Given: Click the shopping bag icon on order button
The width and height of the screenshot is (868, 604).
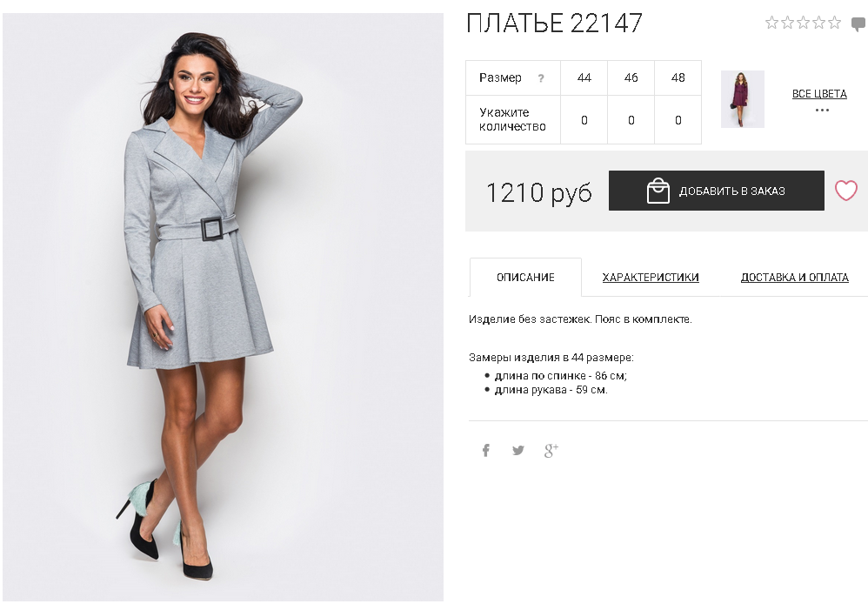Looking at the screenshot, I should click(658, 191).
